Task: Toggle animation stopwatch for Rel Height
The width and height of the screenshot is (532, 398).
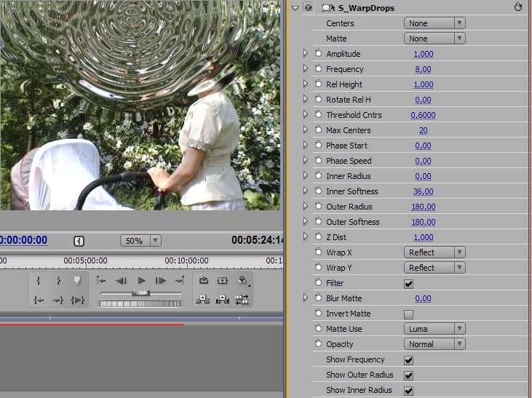Action: tap(318, 84)
